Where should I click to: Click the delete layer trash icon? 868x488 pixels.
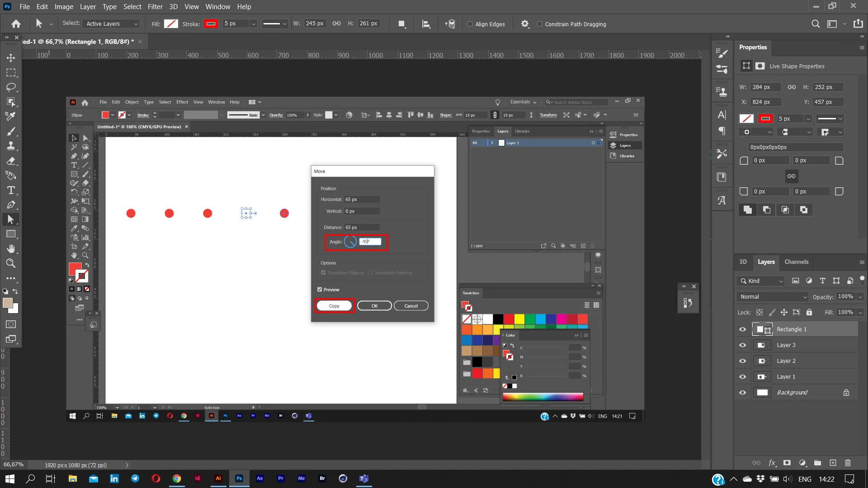coord(848,463)
